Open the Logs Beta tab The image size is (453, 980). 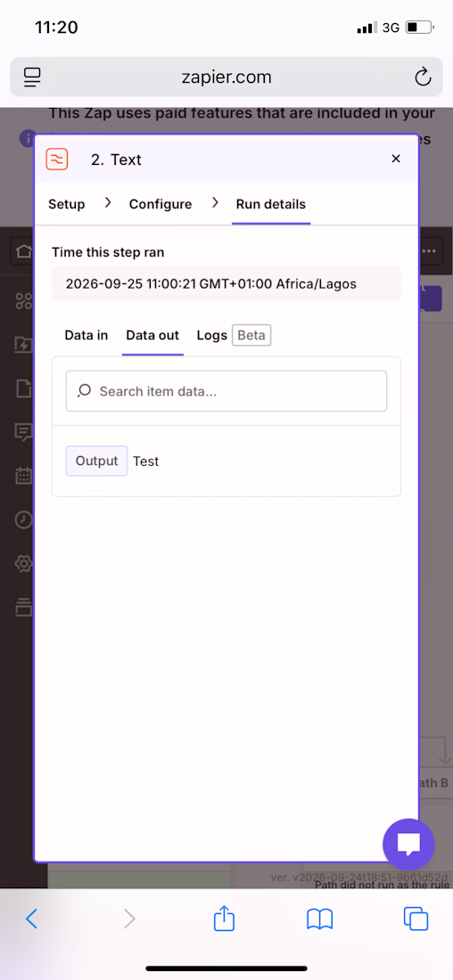[234, 335]
